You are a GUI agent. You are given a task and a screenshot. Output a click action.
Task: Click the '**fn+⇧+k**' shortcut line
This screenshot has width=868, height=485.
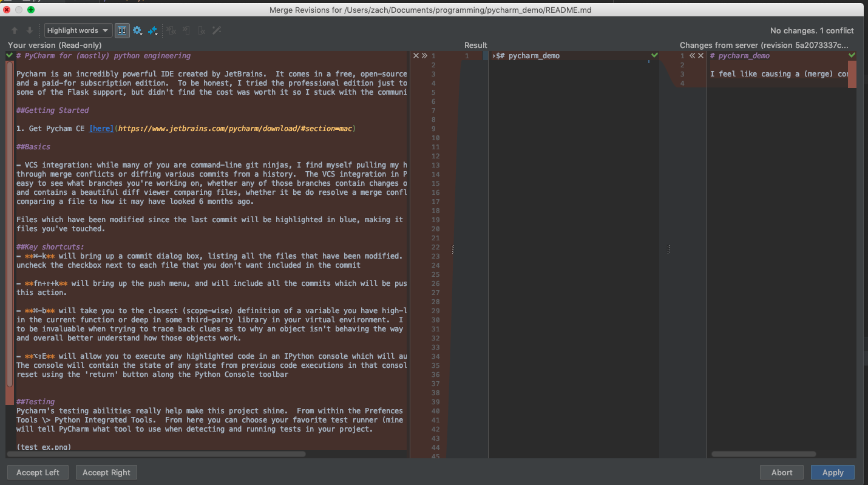pyautogui.click(x=211, y=283)
